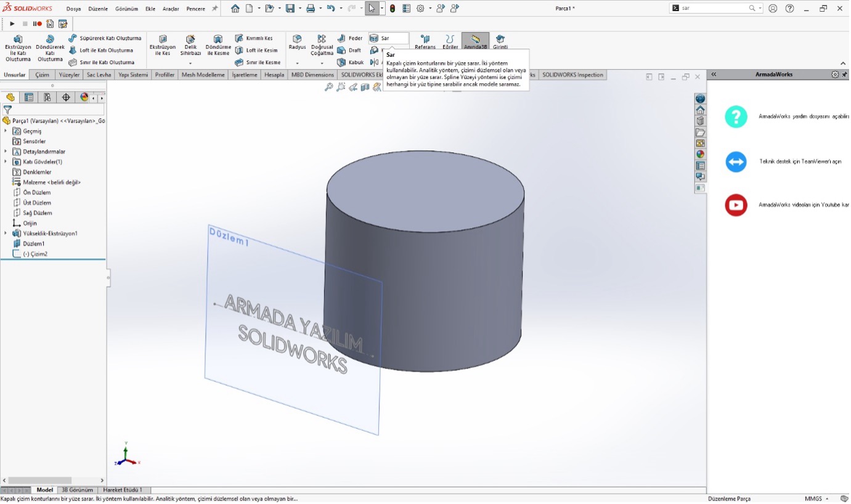Open dropdown under Doğrusal Çoğaltma

(x=322, y=63)
